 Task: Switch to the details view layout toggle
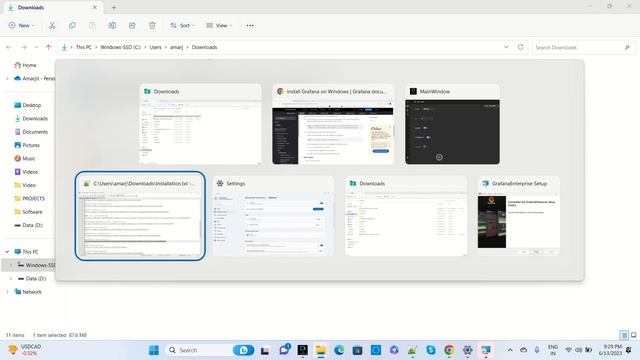624,335
